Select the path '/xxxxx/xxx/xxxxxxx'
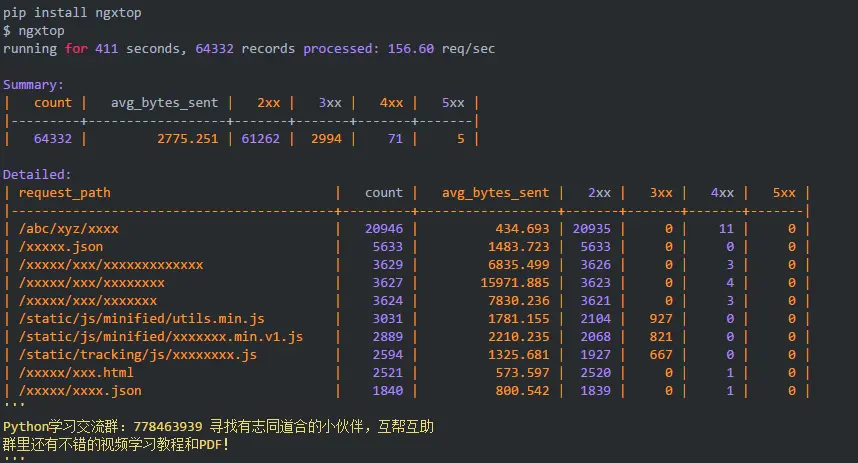The width and height of the screenshot is (858, 463). (88, 301)
